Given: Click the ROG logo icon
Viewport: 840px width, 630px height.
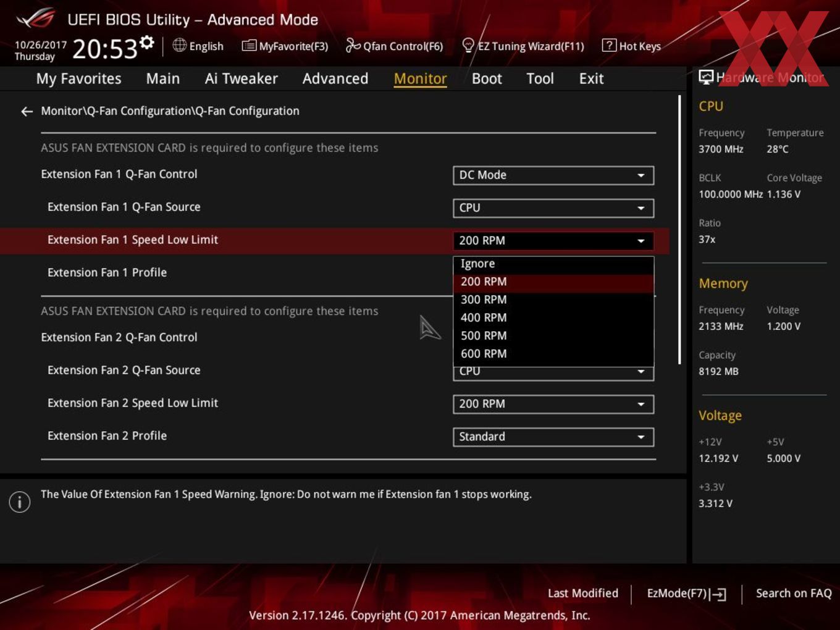Looking at the screenshot, I should click(x=36, y=19).
